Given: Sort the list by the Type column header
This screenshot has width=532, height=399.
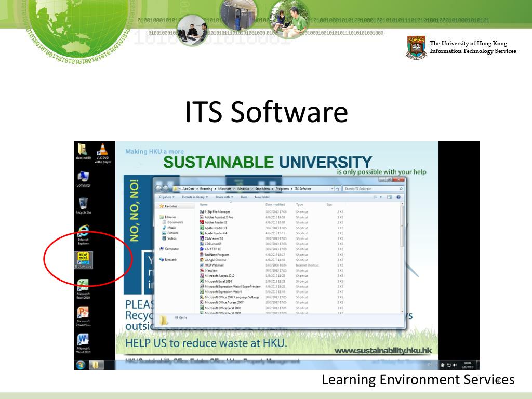Looking at the screenshot, I should pyautogui.click(x=299, y=205).
